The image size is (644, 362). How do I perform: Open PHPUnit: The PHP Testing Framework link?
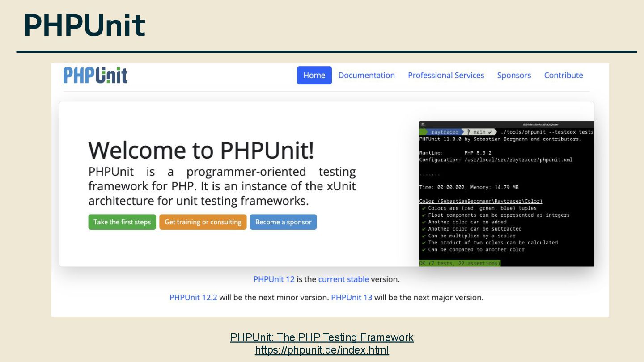(x=322, y=337)
